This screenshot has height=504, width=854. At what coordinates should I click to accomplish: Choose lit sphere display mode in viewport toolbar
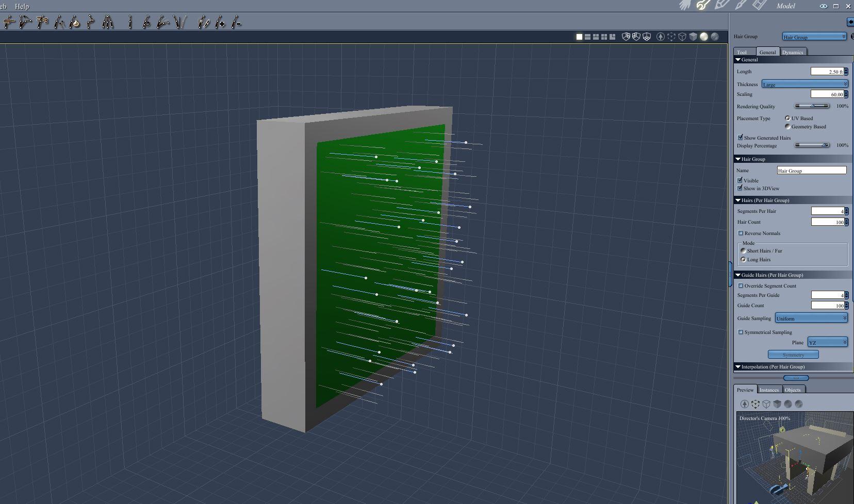point(704,37)
